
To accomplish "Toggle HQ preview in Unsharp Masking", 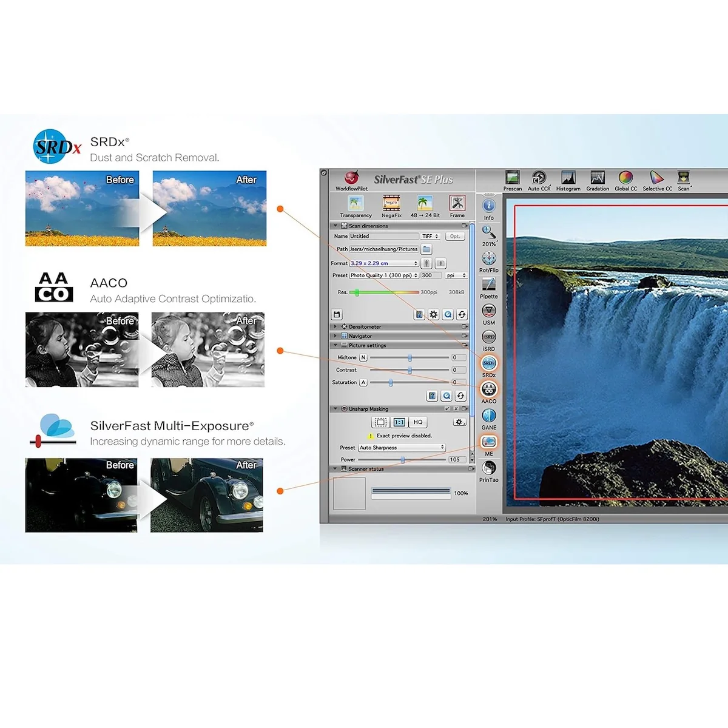I will coord(418,422).
